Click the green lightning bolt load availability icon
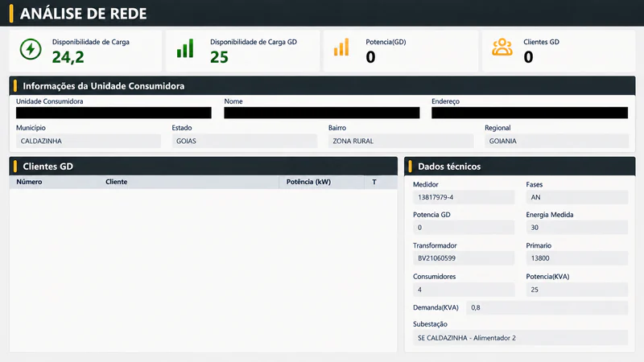This screenshot has height=362, width=644. tap(31, 49)
